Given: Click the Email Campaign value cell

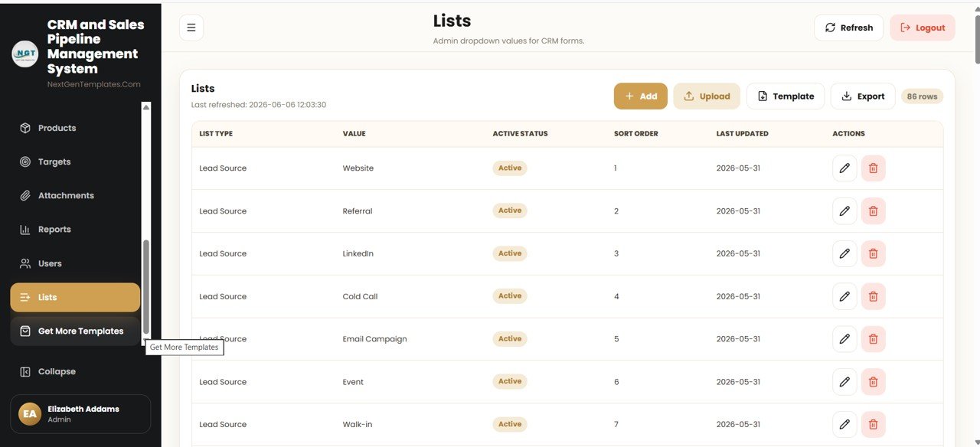Looking at the screenshot, I should point(374,339).
